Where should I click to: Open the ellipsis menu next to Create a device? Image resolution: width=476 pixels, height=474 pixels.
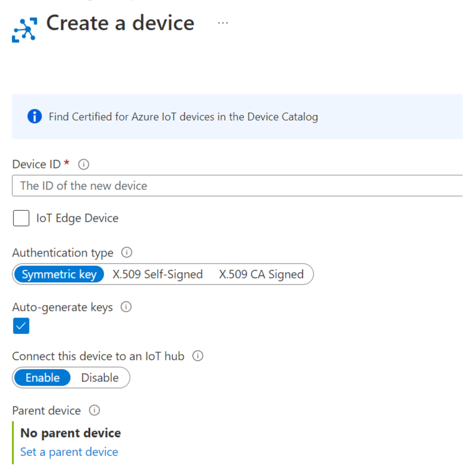[223, 23]
